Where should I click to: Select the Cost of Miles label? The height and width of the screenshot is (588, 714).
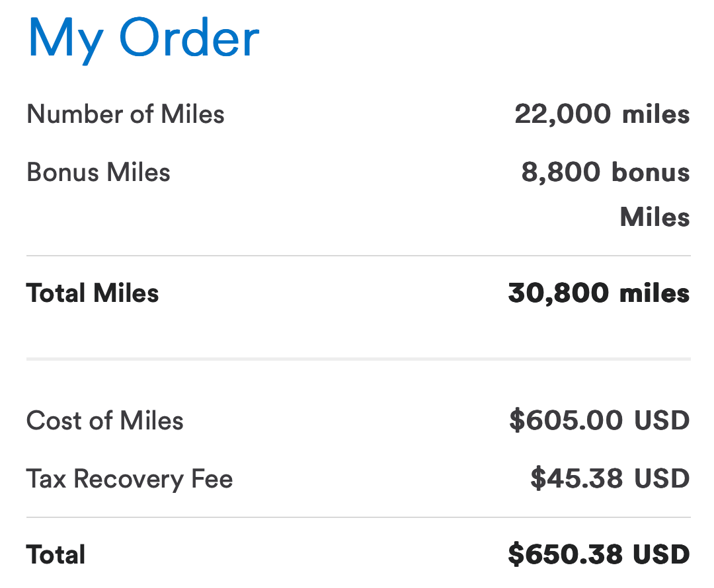click(x=105, y=421)
